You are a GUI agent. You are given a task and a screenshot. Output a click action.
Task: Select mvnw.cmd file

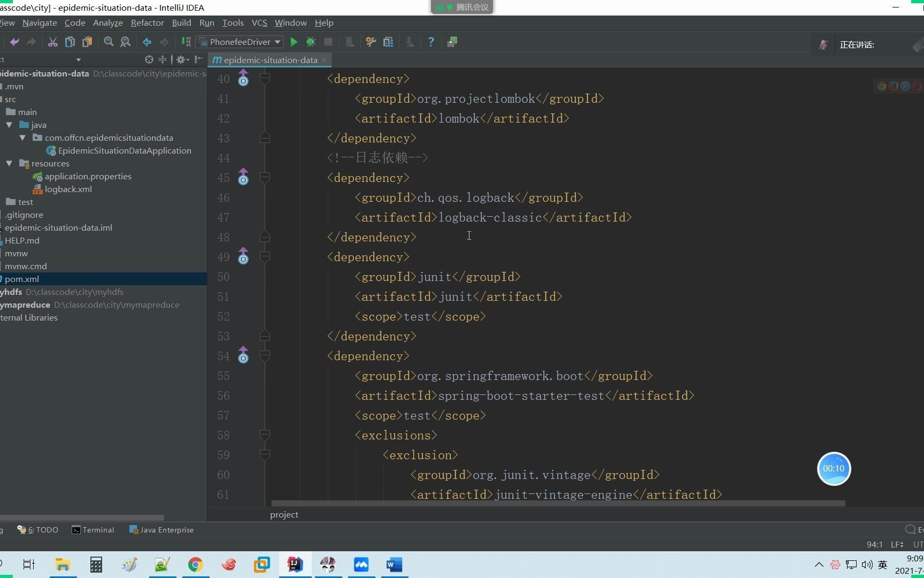coord(26,266)
